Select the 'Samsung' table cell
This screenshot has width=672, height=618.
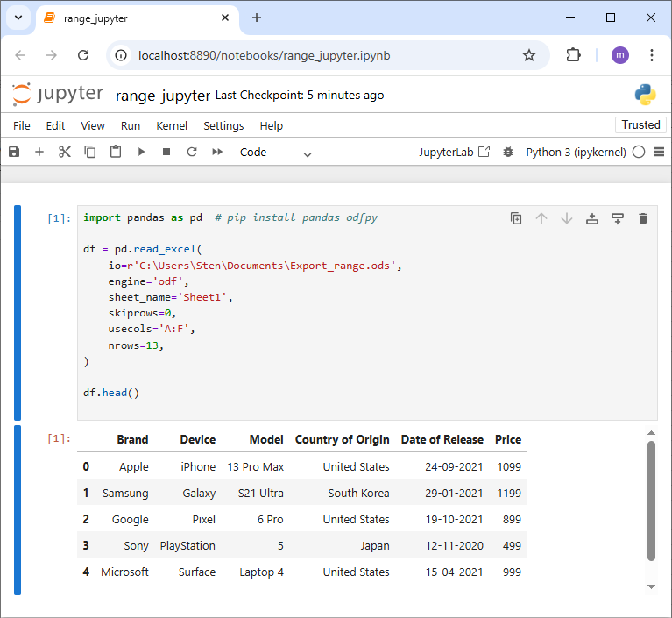125,494
